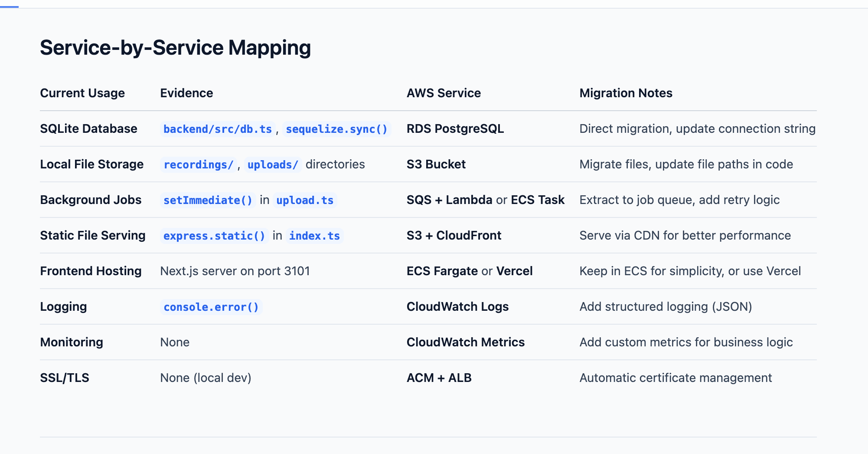Select "Serve via CDN for better performance"
This screenshot has width=868, height=454.
click(x=685, y=235)
